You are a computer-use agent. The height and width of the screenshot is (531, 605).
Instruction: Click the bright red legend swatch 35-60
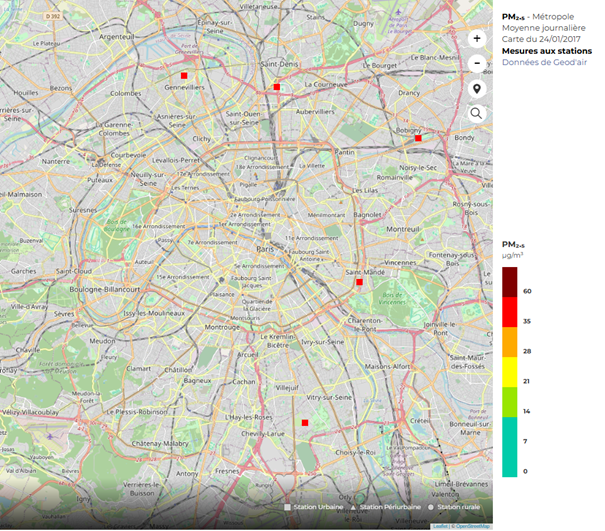click(x=509, y=312)
